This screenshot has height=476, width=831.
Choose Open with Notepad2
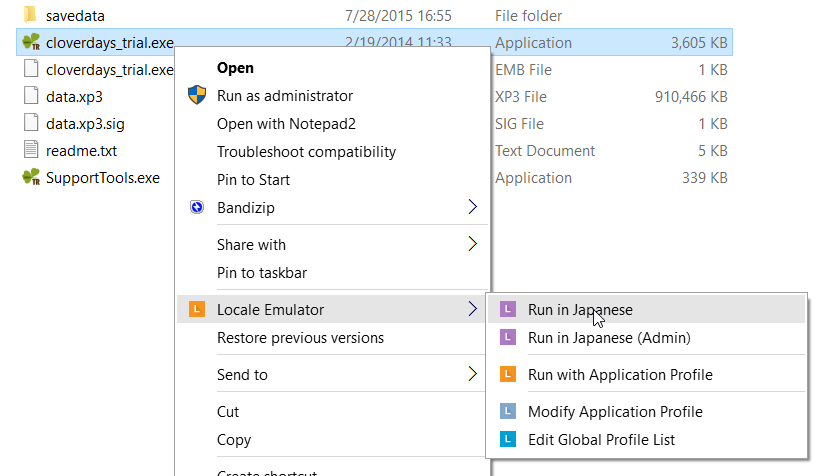(286, 124)
